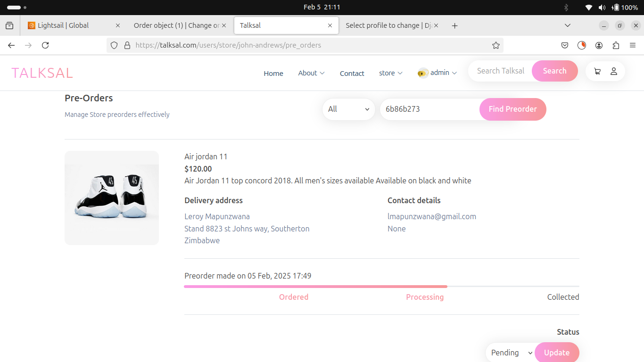
Task: Click the Air jordan 11 product title
Action: [x=206, y=156]
